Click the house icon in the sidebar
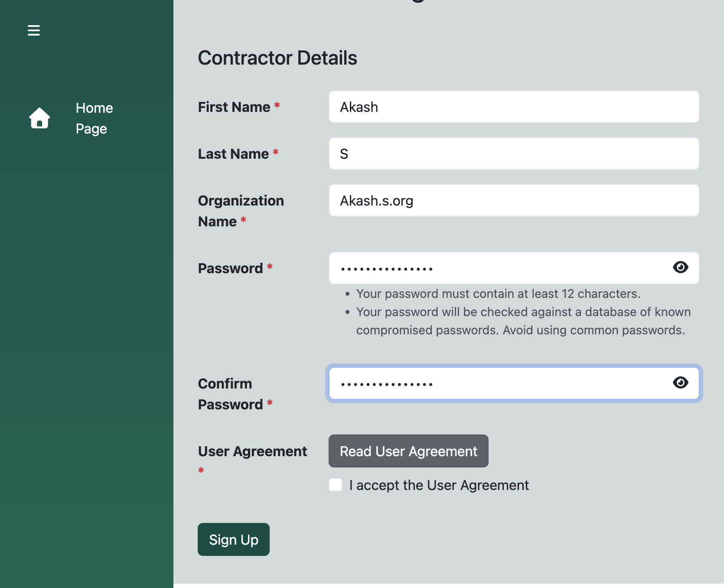 [39, 118]
